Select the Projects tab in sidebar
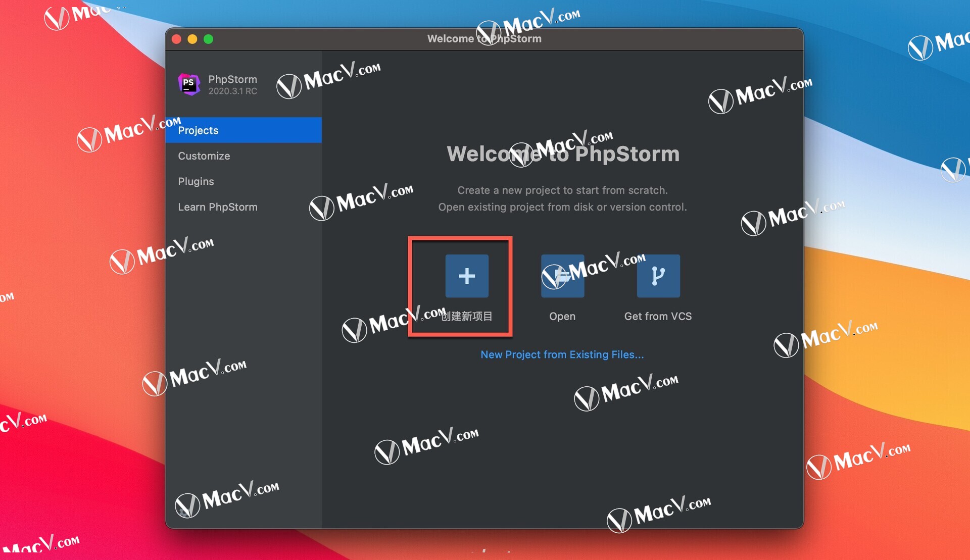Image resolution: width=970 pixels, height=560 pixels. (x=244, y=130)
